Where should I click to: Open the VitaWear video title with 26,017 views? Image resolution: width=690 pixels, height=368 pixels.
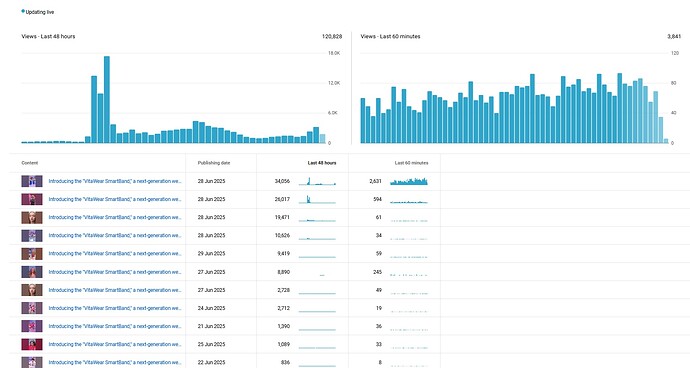coord(115,199)
